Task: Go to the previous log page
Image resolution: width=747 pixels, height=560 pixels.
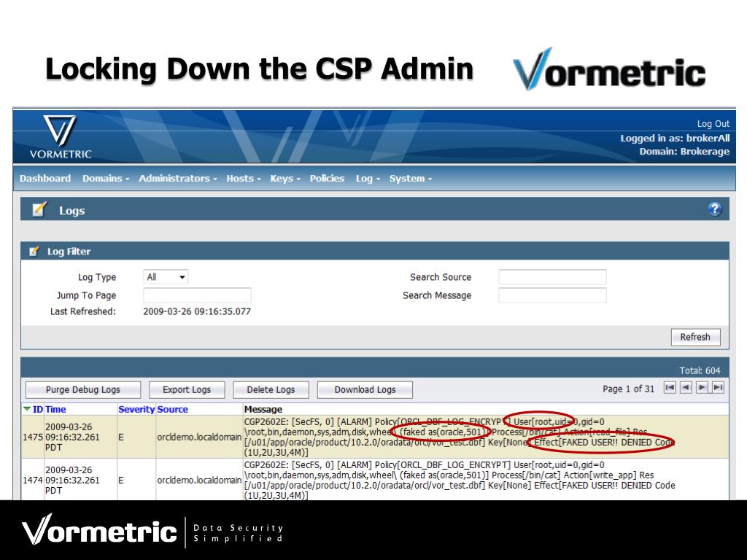Action: pyautogui.click(x=686, y=388)
